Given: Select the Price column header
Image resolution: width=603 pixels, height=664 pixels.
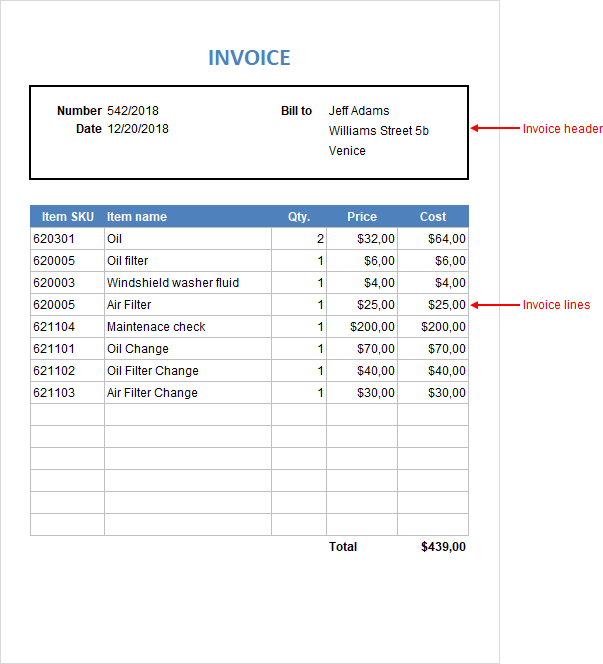Looking at the screenshot, I should click(x=362, y=217).
